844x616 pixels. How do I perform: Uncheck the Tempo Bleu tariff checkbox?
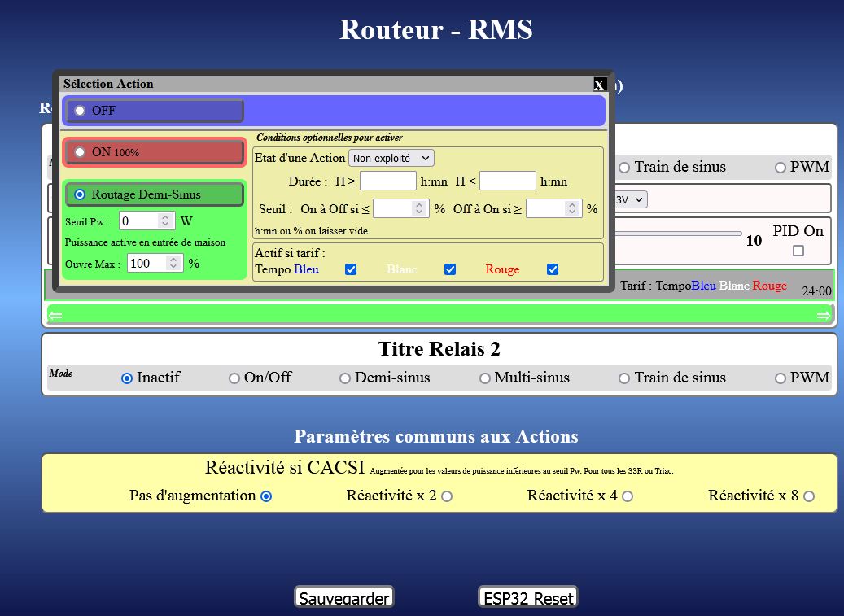coord(351,269)
